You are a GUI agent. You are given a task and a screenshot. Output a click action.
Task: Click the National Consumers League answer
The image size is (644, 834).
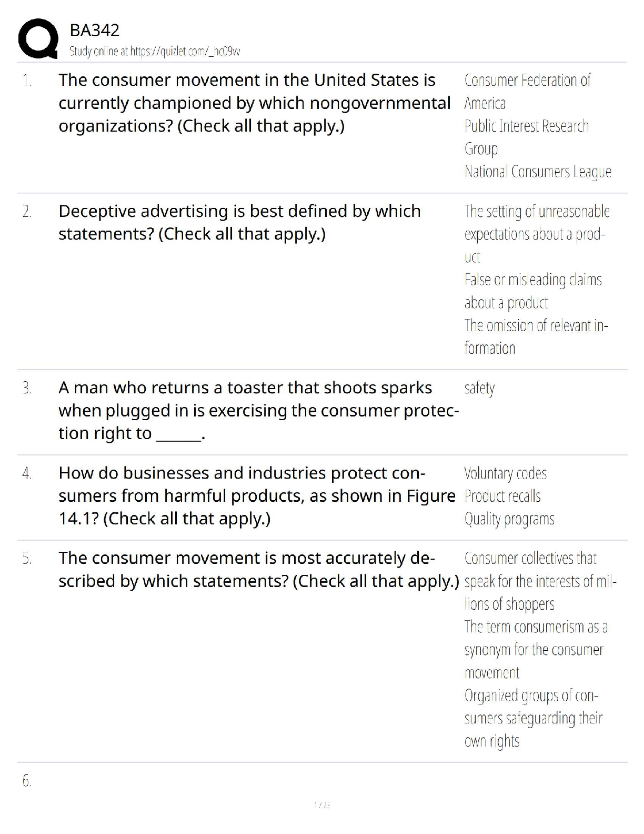pyautogui.click(x=538, y=172)
